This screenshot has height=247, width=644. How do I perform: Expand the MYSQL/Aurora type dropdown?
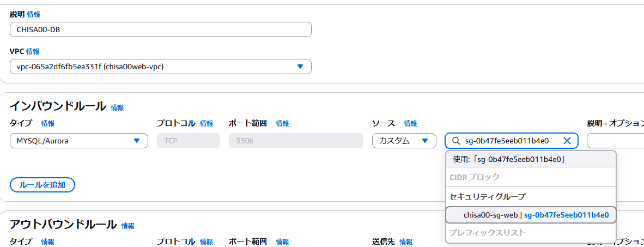(78, 141)
